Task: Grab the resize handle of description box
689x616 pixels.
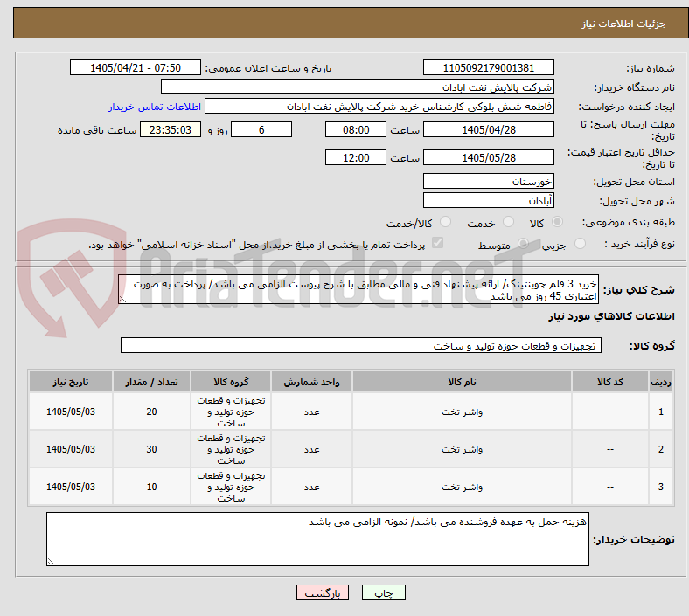Action: point(122,300)
